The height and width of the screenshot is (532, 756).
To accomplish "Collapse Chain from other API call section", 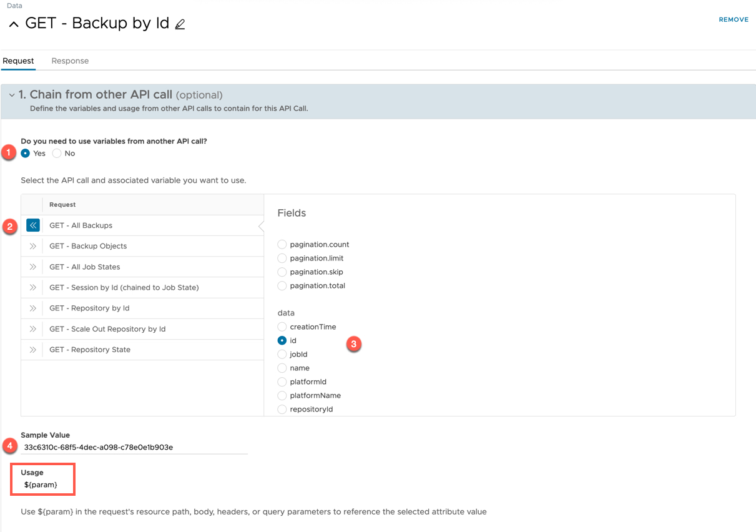I will pos(12,96).
